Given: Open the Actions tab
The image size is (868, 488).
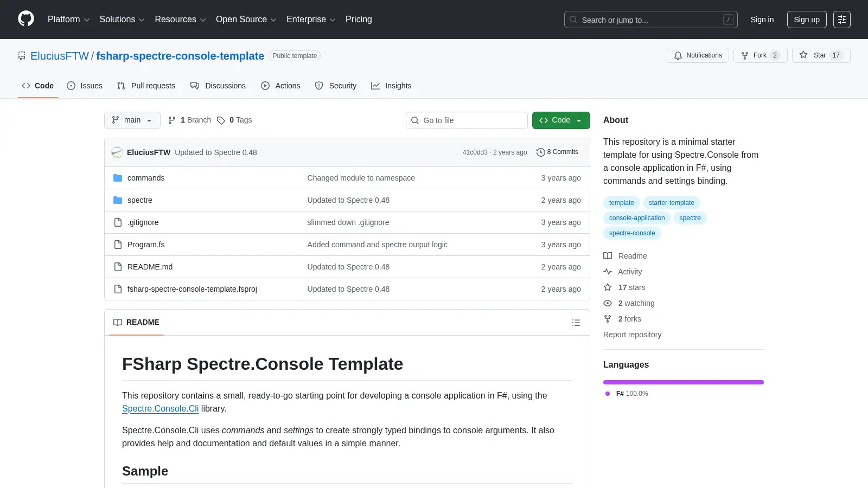Looking at the screenshot, I should coord(280,86).
